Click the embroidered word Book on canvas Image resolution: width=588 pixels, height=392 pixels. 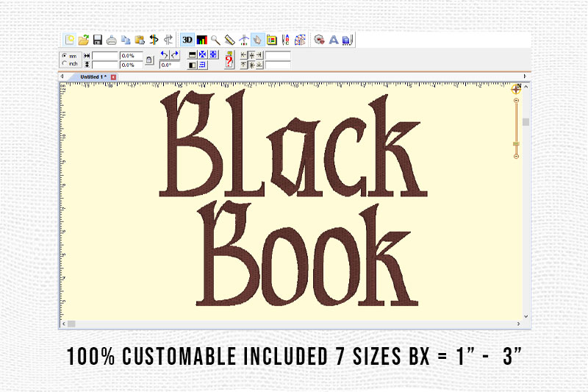307,254
